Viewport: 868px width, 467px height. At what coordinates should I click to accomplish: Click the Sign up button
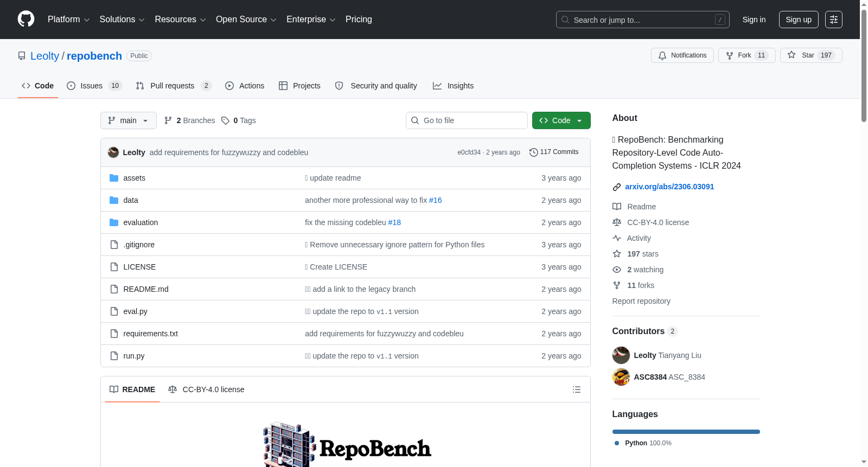coord(799,20)
